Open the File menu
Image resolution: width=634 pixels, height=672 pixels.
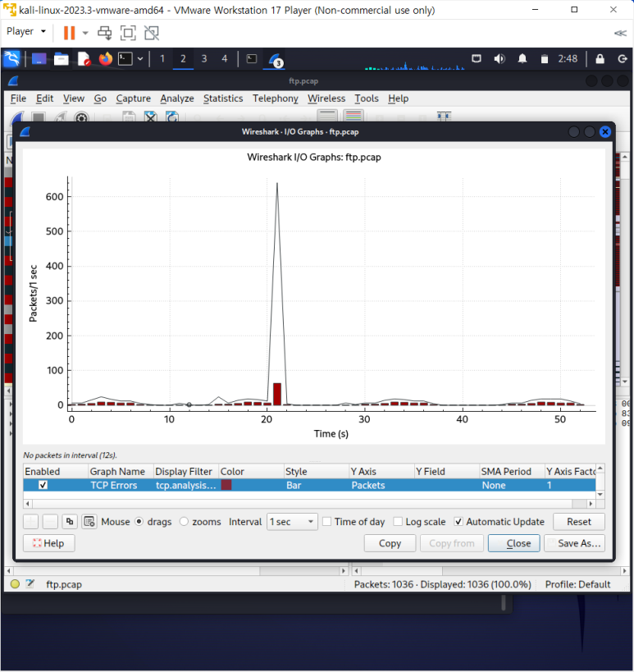click(18, 98)
